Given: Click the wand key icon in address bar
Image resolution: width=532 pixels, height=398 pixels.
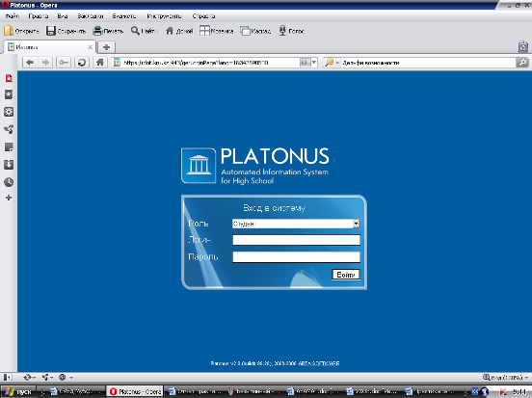Looking at the screenshot, I should 64,63.
